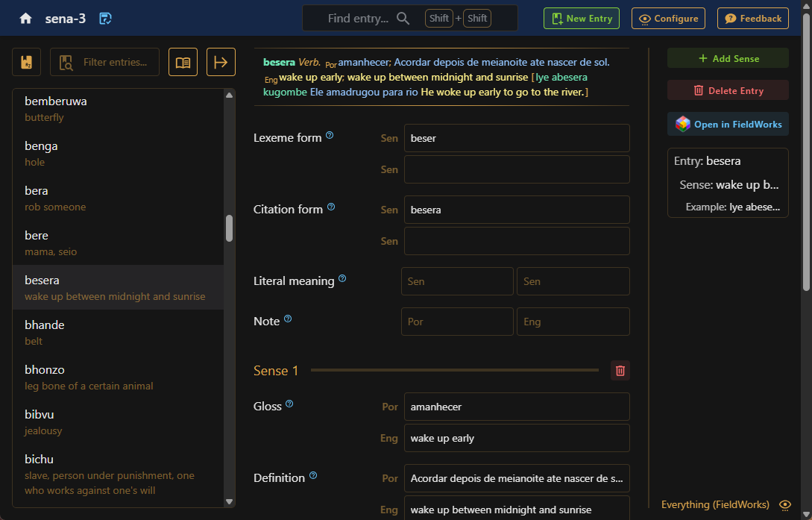Viewport: 812px width, 520px height.
Task: Click the sync icon beside sena-3
Action: [x=104, y=18]
